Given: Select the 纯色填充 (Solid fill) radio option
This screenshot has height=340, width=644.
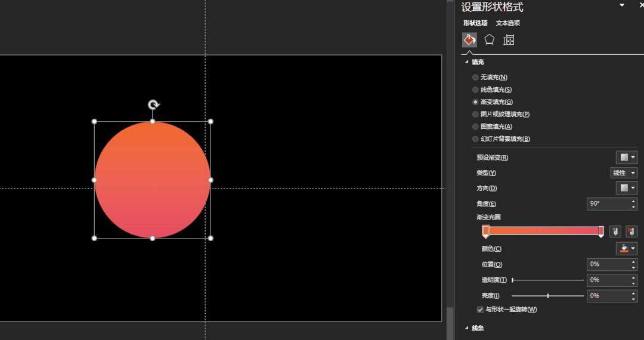Looking at the screenshot, I should (x=475, y=90).
